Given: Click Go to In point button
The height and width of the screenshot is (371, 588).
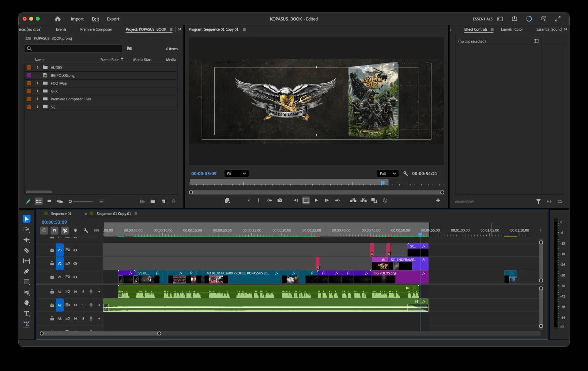Looking at the screenshot, I should [x=269, y=200].
